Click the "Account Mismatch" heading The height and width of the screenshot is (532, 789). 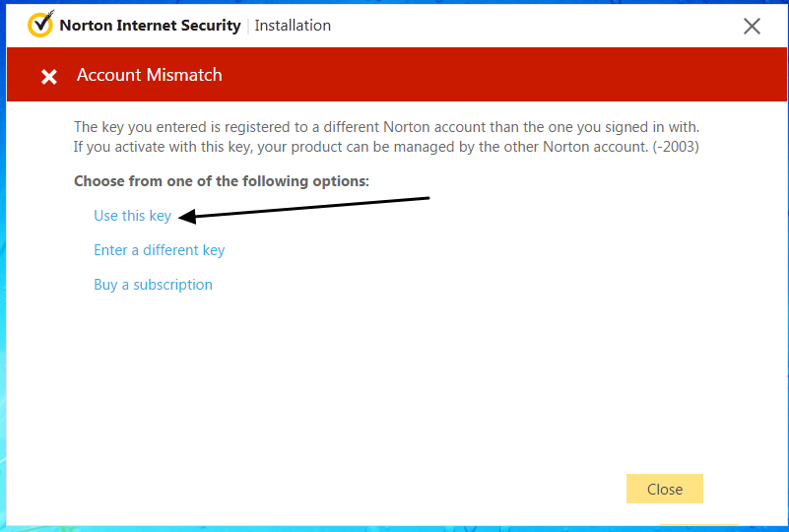pyautogui.click(x=150, y=75)
